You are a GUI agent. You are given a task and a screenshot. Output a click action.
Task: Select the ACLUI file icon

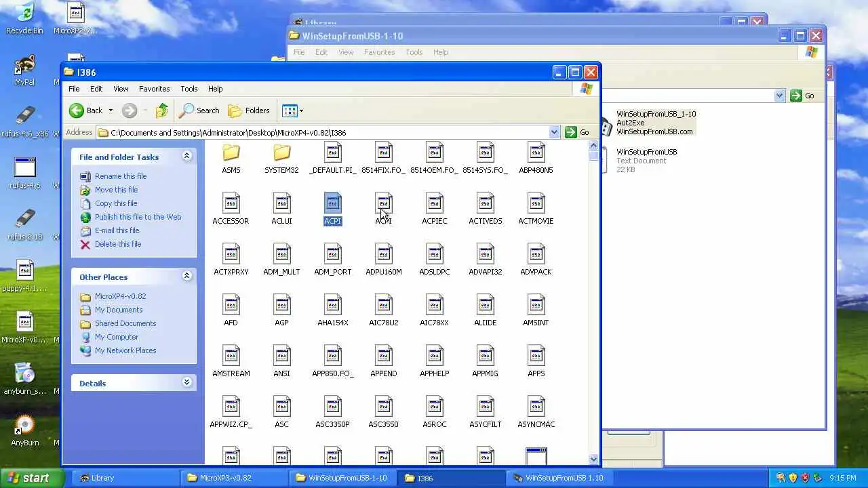[281, 203]
